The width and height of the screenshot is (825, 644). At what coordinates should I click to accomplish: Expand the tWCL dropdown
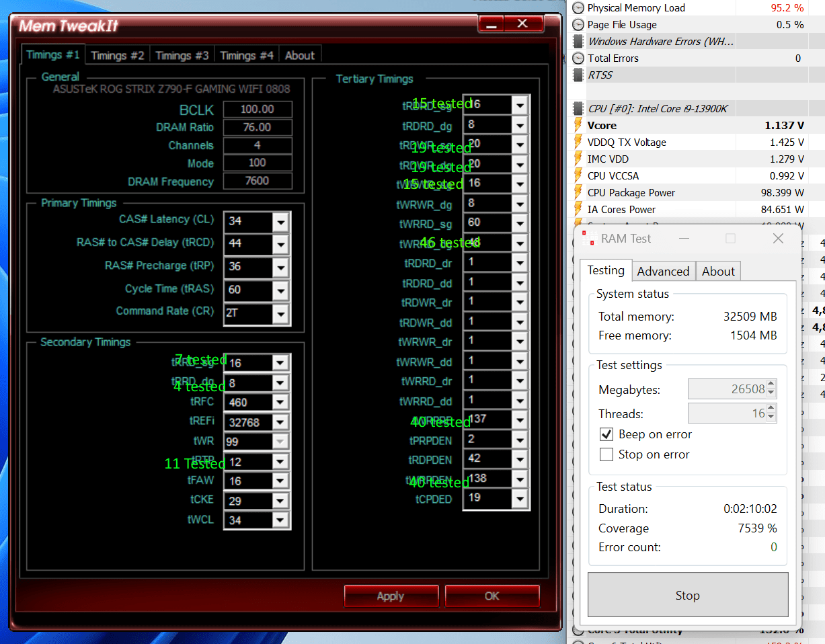pos(281,521)
